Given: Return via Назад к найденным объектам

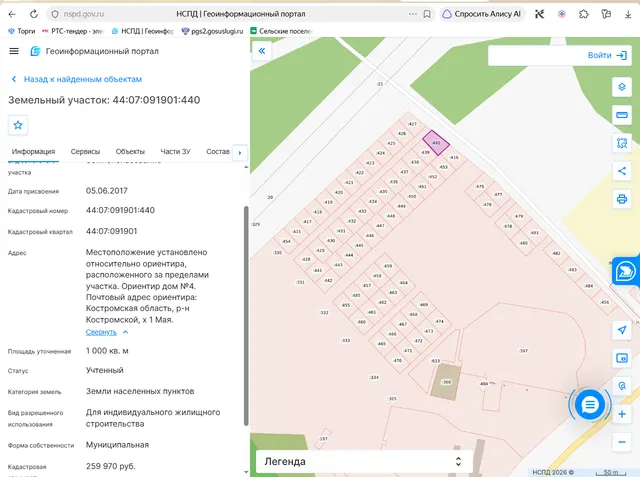Looking at the screenshot, I should (77, 79).
